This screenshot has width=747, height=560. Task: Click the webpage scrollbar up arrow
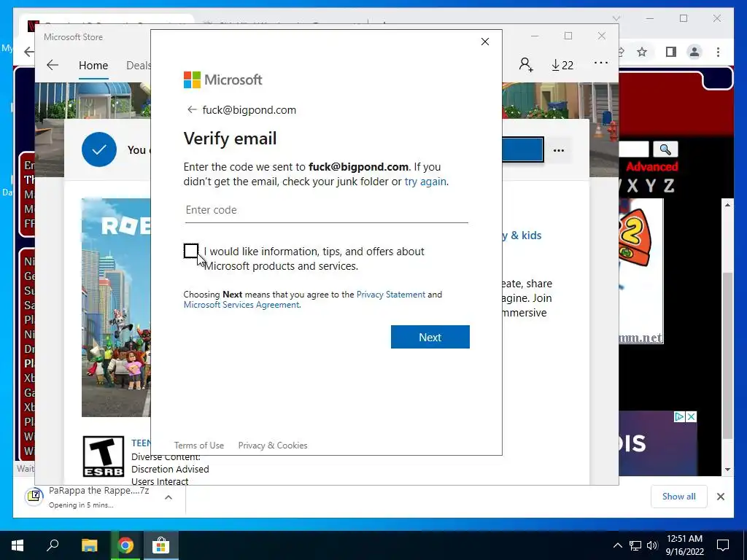tap(727, 205)
